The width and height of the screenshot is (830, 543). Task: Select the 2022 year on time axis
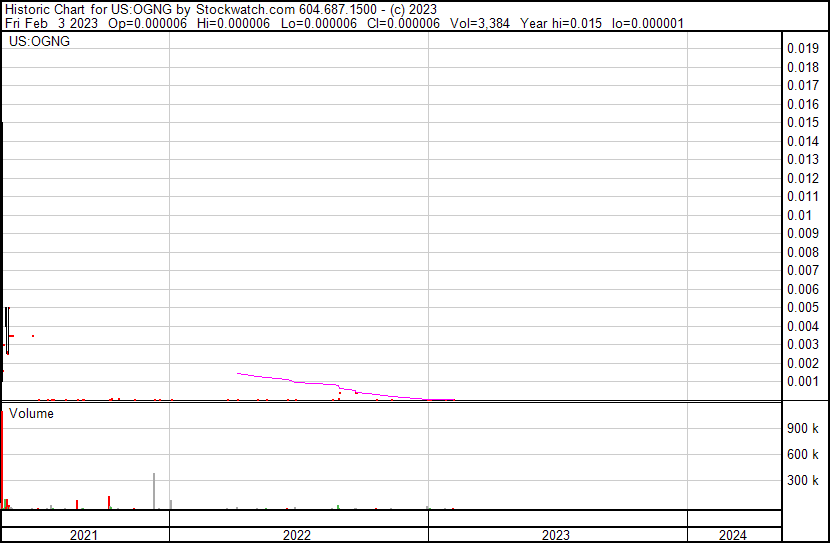(297, 535)
